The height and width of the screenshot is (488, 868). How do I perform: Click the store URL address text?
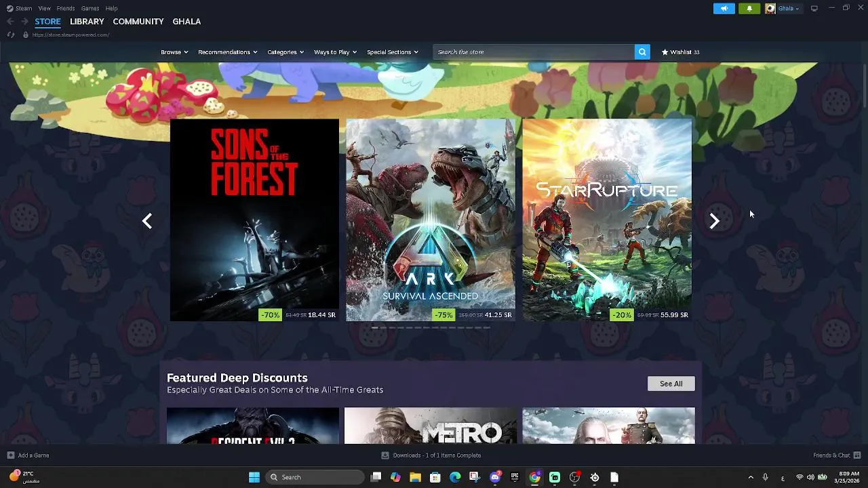click(71, 35)
